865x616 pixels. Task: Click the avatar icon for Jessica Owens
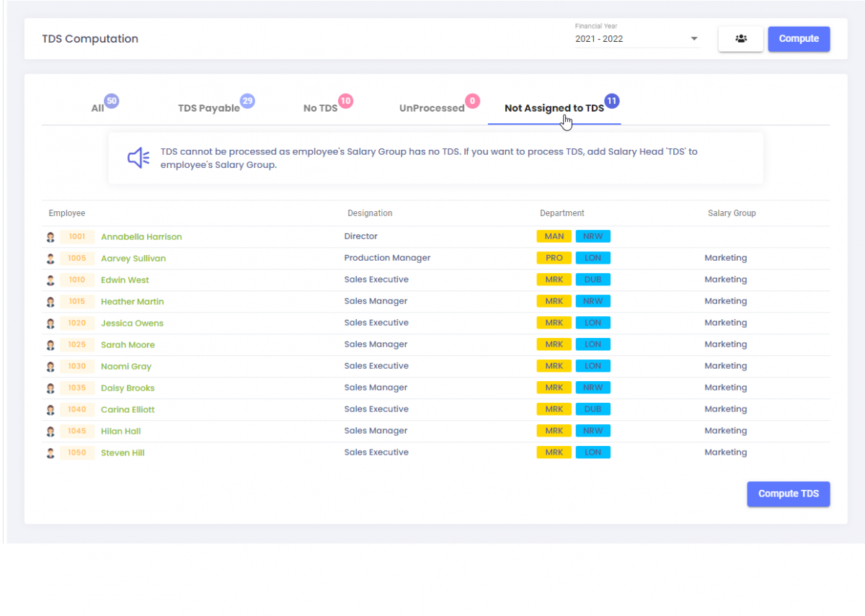coord(50,323)
